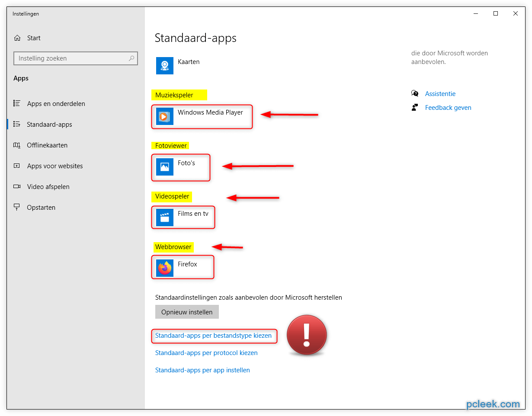Click the Foto's app icon
Screen dimensions: 532x416
[164, 167]
